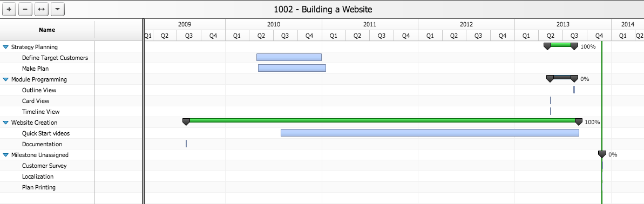644x204 pixels.
Task: Open the toolbar dropdown arrow menu
Action: [58, 9]
